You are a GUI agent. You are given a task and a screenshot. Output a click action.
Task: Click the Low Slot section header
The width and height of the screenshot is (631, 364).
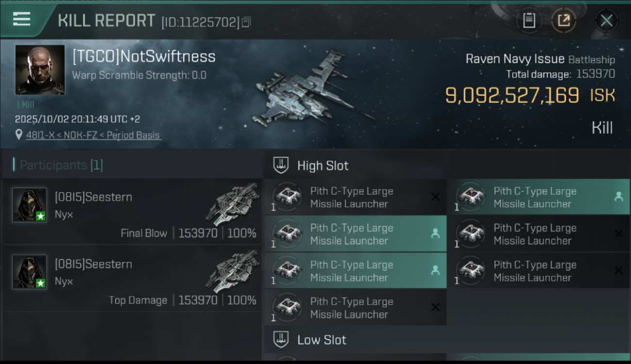[x=321, y=340]
